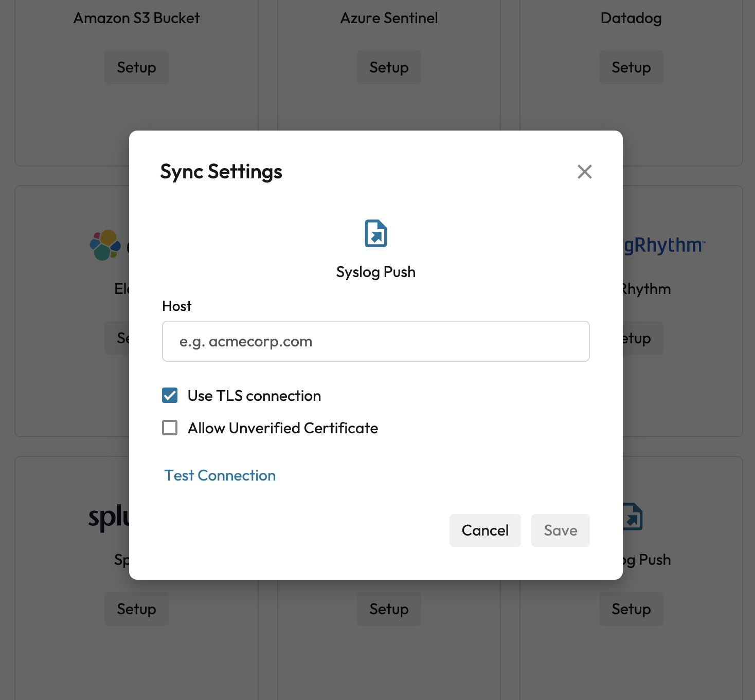Click the Syslog Push icon in the dialog

coord(376,233)
